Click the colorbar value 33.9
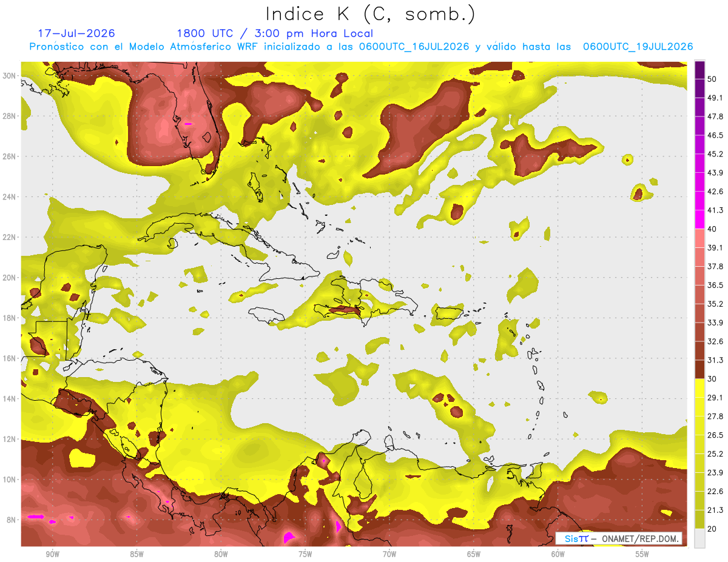 715,323
